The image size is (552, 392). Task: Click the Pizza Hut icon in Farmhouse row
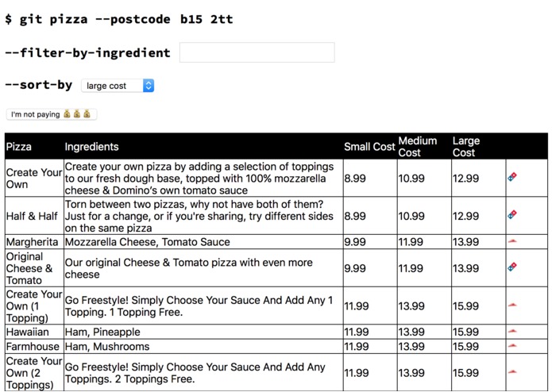[512, 346]
